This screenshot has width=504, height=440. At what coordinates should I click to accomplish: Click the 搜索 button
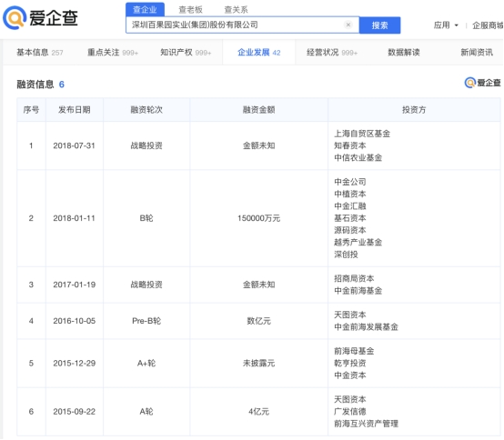click(x=379, y=25)
